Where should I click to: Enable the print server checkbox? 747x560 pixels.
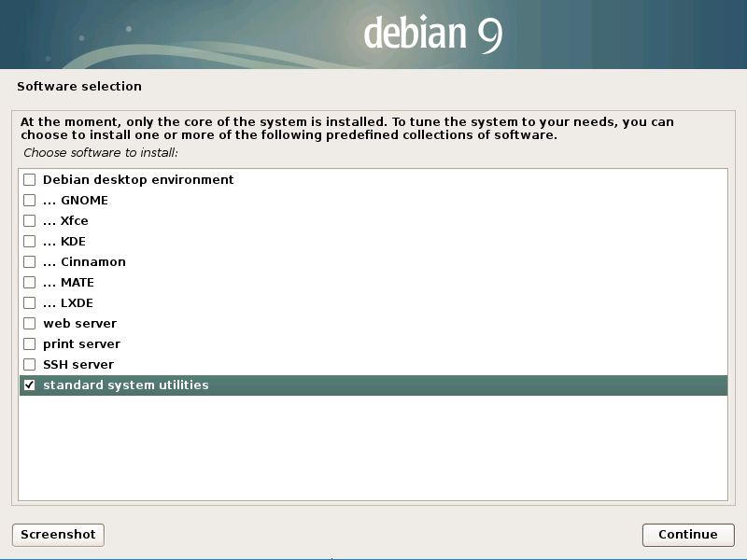(x=30, y=343)
